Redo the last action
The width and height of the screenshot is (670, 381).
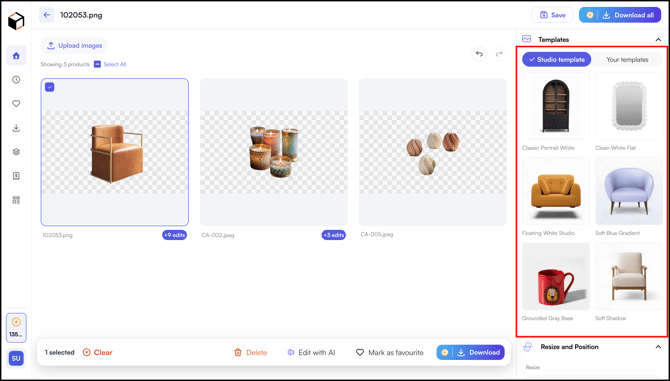pos(499,54)
